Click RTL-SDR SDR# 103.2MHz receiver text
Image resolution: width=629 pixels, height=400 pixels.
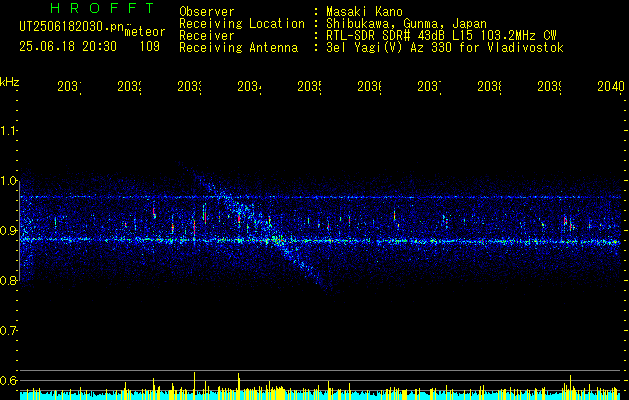click(x=441, y=36)
